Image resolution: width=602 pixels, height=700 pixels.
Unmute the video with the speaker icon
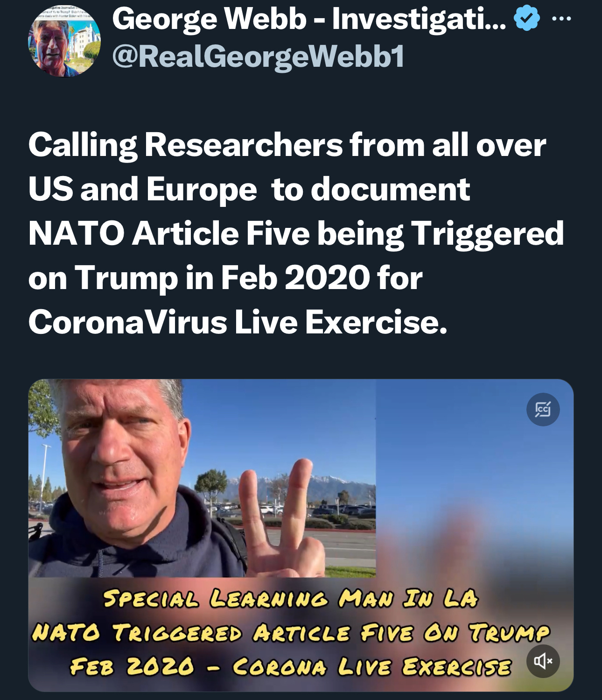pos(543,661)
